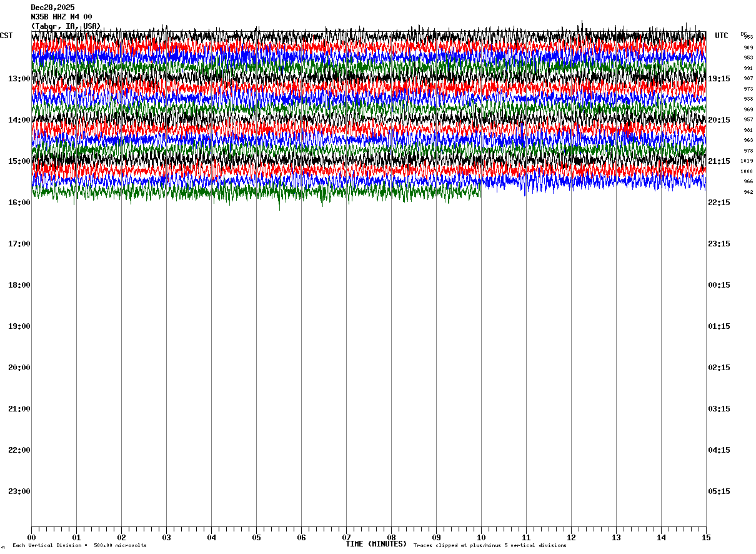This screenshot has height=554, width=756.
Task: Click the Each Vertical Division 500.00 microvolts note
Action: [x=79, y=546]
